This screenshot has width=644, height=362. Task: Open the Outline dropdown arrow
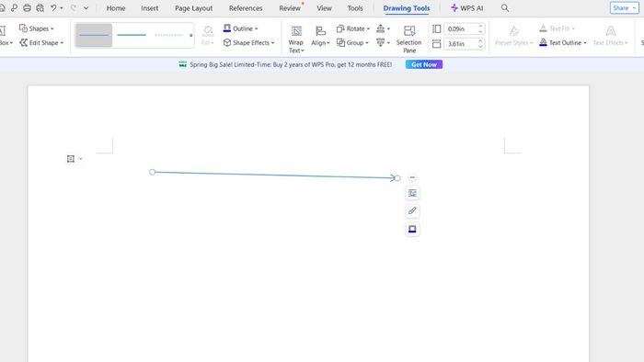pyautogui.click(x=257, y=28)
